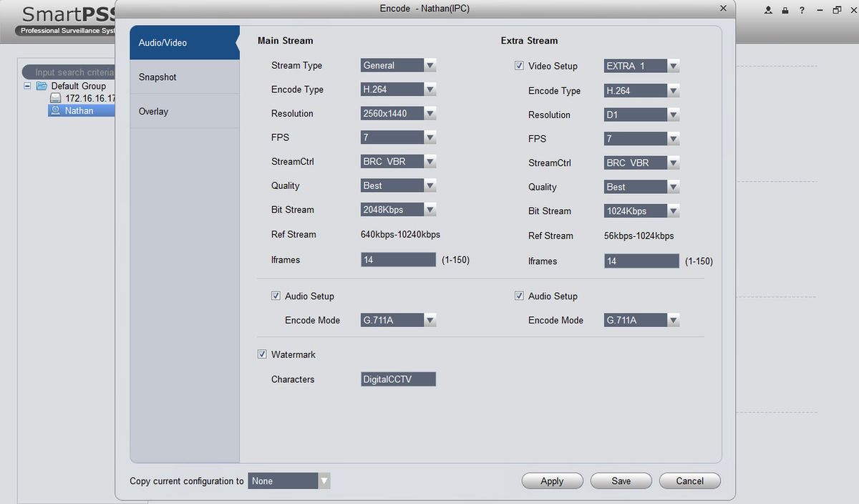Click the Apply button

click(x=552, y=481)
